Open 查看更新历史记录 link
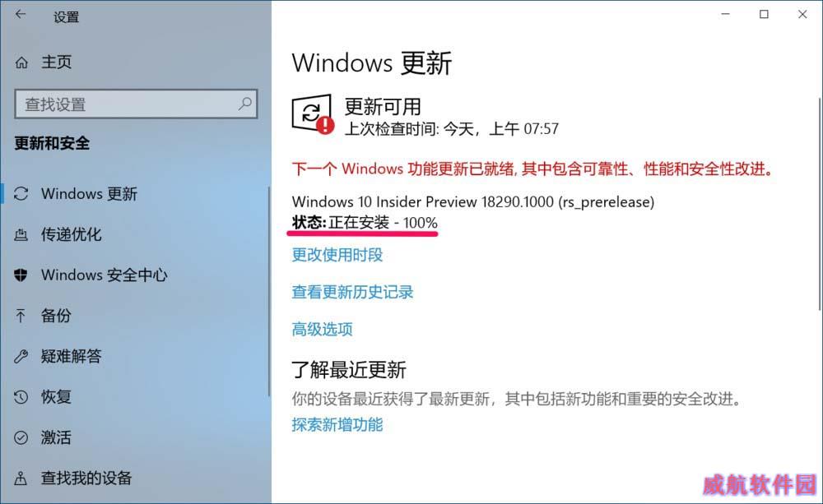This screenshot has height=504, width=823. (x=352, y=292)
